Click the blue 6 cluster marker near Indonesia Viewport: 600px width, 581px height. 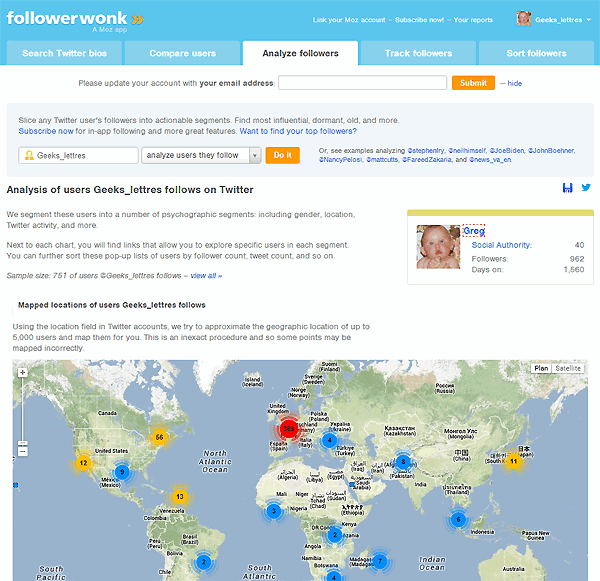tap(458, 520)
